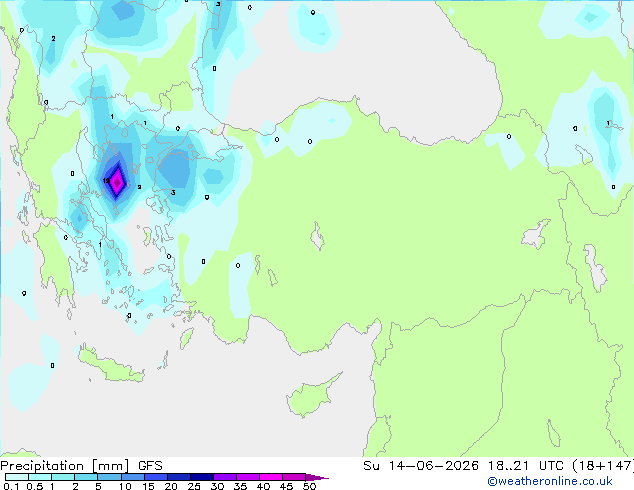
Task: Click the legend label '0.1'
Action: click(x=11, y=486)
